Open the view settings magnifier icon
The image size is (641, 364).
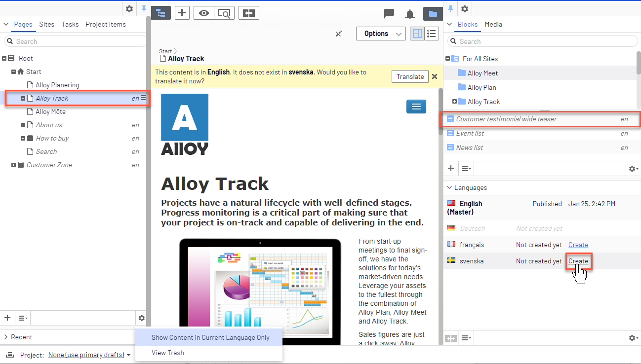click(224, 13)
